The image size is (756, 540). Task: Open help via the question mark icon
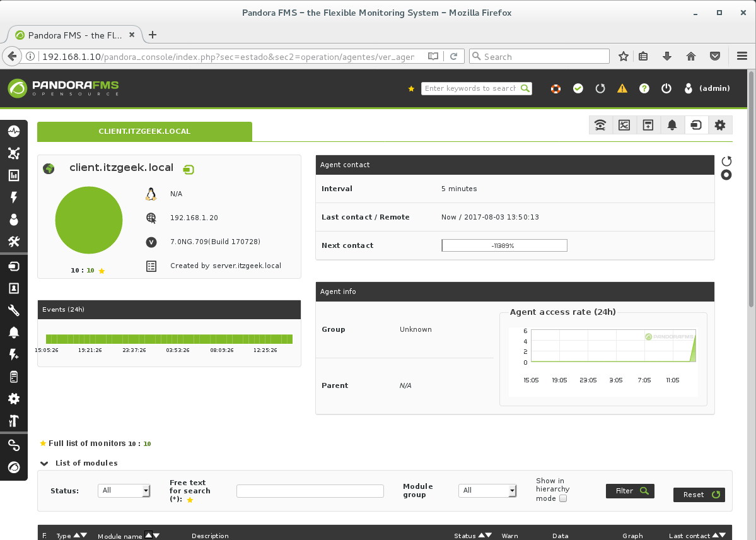tap(644, 88)
